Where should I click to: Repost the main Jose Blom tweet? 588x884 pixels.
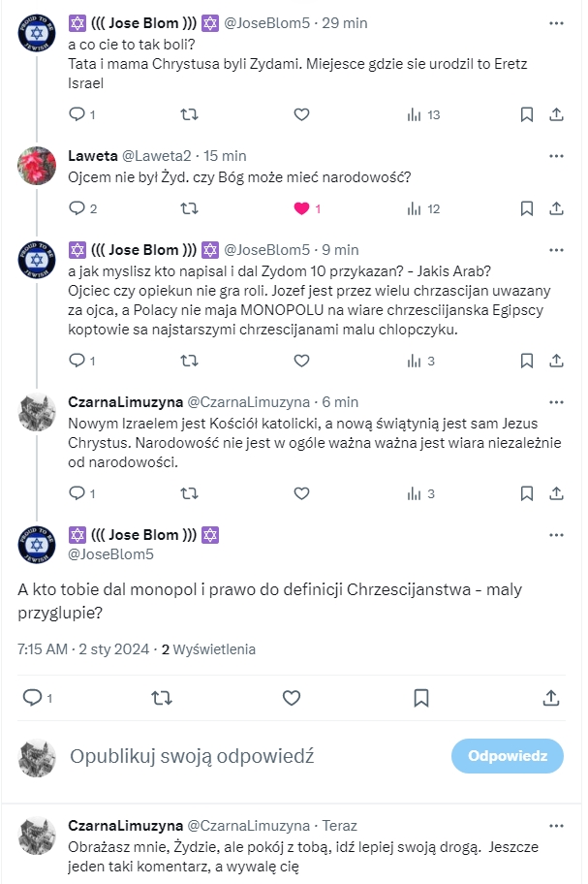pyautogui.click(x=162, y=698)
